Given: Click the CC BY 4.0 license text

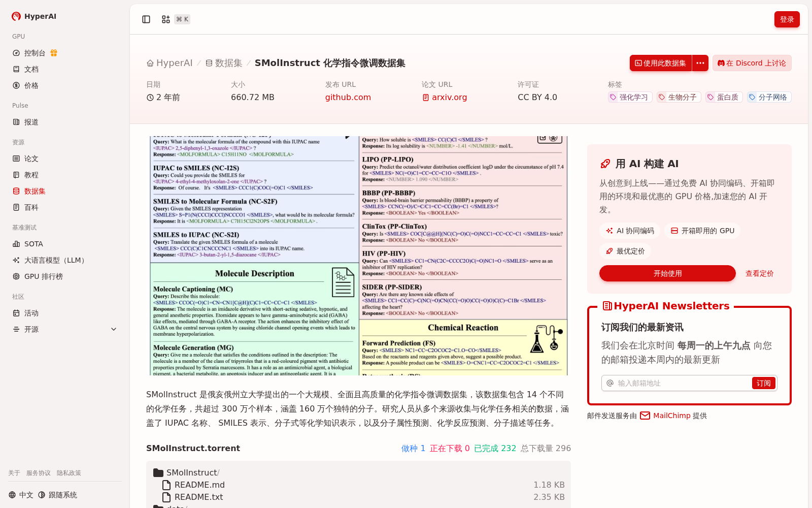Looking at the screenshot, I should (537, 97).
